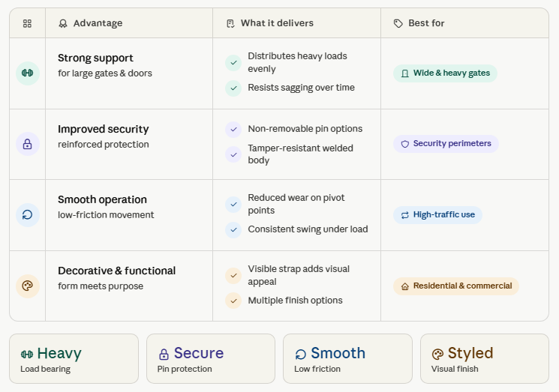Open the Secure Pin protection card
The height and width of the screenshot is (392, 559).
click(x=211, y=358)
